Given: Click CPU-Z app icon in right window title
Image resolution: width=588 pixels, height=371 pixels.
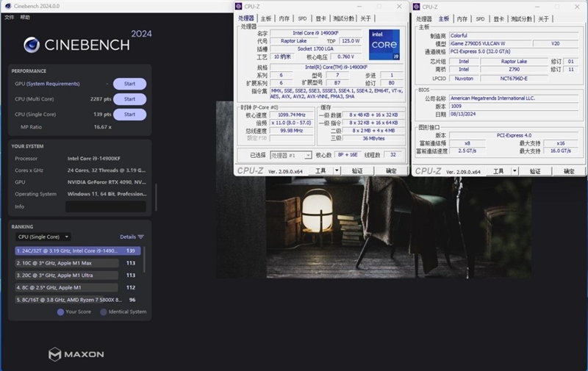Looking at the screenshot, I should coord(416,7).
